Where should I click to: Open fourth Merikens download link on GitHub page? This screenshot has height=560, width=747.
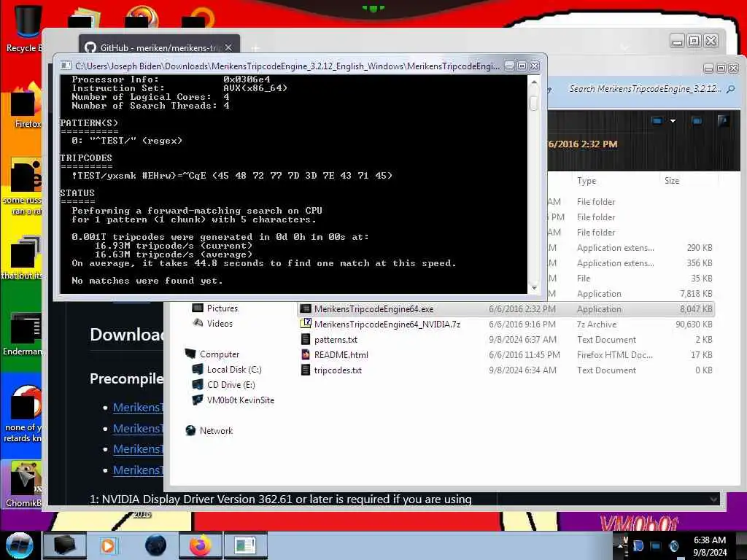[138, 470]
